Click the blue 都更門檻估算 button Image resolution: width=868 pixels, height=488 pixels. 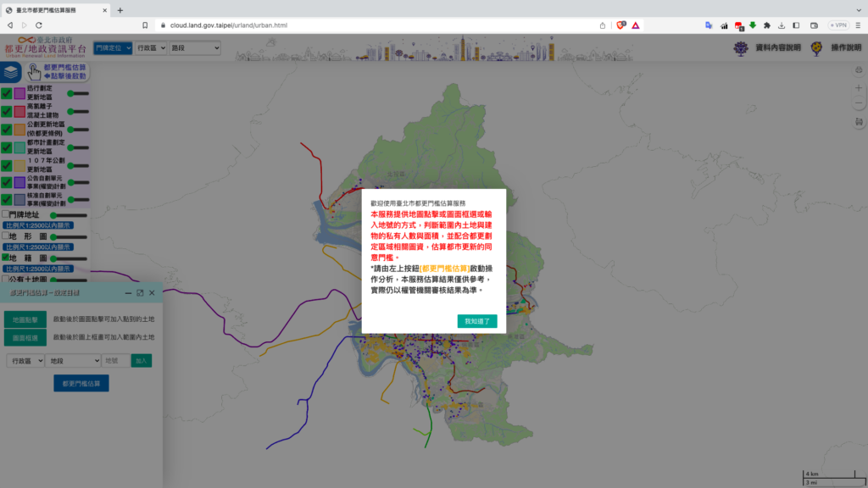point(81,384)
